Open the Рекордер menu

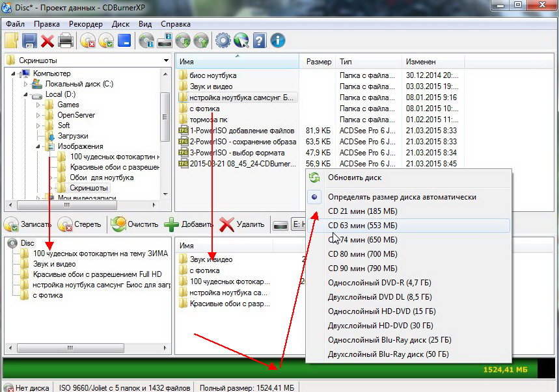coord(85,24)
